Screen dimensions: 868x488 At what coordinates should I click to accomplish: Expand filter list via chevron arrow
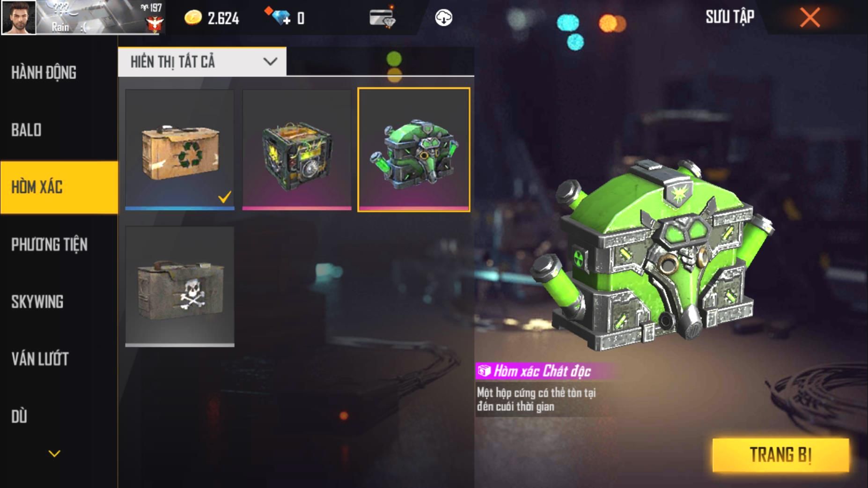[x=270, y=61]
